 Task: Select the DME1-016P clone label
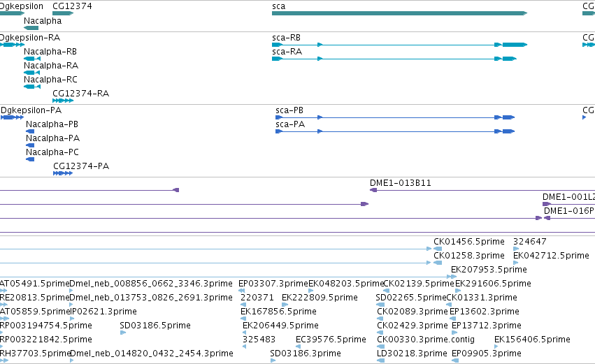[x=569, y=211]
